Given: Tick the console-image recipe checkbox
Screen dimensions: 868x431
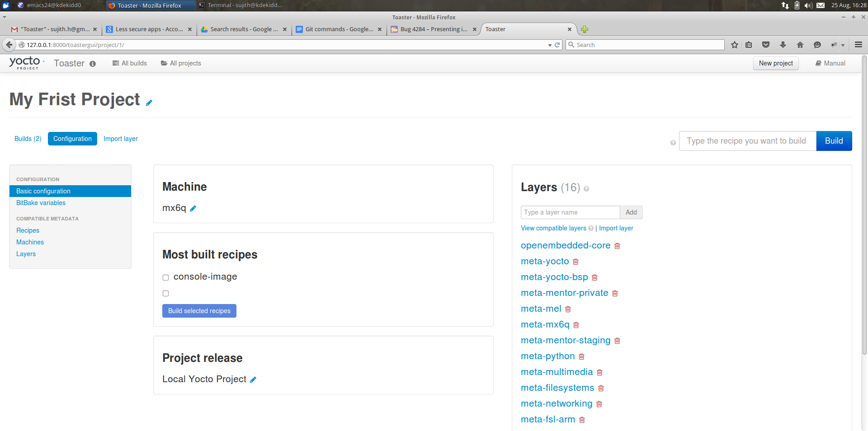Looking at the screenshot, I should 165,277.
